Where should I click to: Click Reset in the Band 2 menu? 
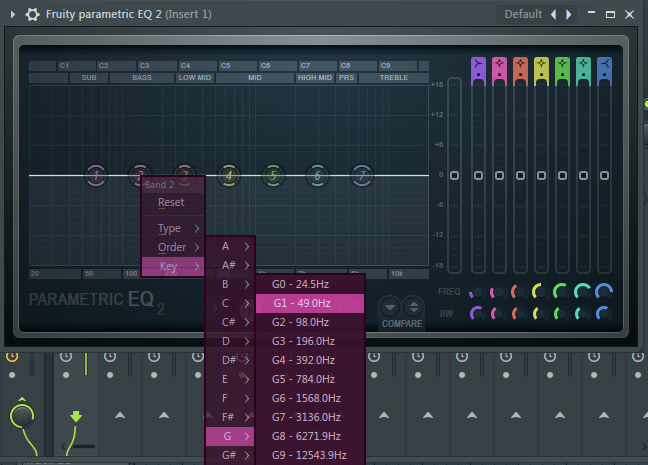(x=171, y=202)
